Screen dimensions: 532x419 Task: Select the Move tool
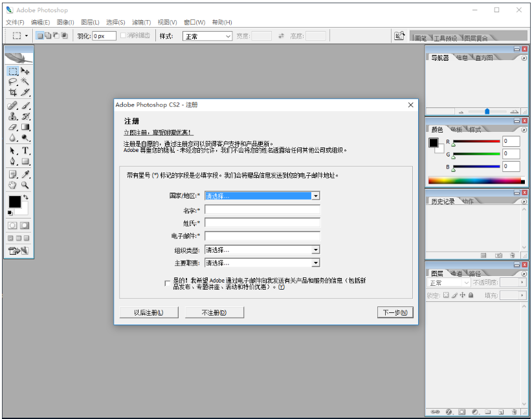tap(25, 70)
